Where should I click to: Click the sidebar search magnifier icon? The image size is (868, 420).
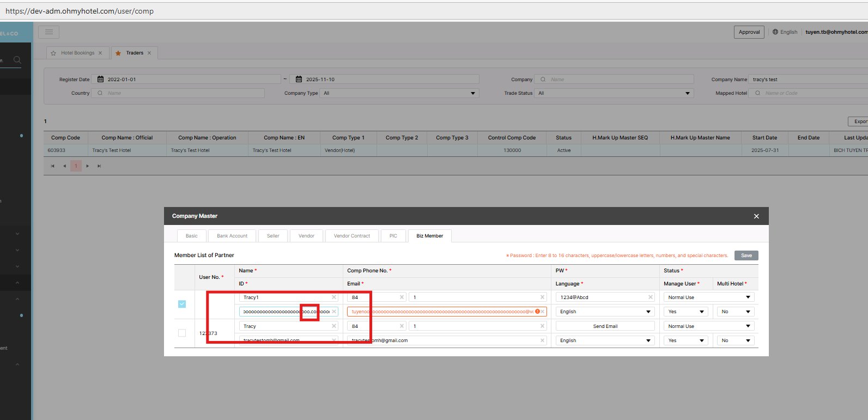(x=17, y=60)
